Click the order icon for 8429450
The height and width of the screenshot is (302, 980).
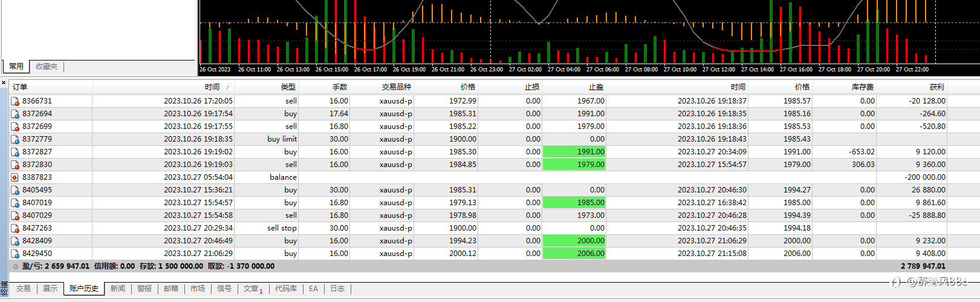(15, 254)
